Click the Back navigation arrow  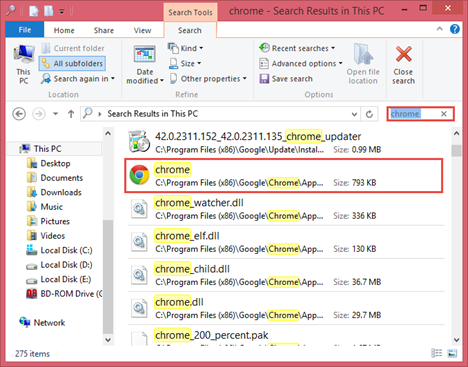[x=19, y=114]
